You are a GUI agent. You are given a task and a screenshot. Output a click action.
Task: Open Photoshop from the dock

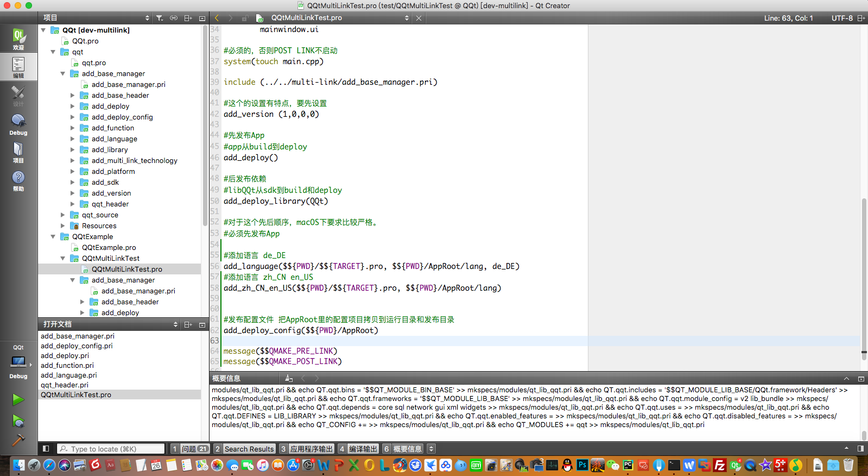pyautogui.click(x=582, y=465)
